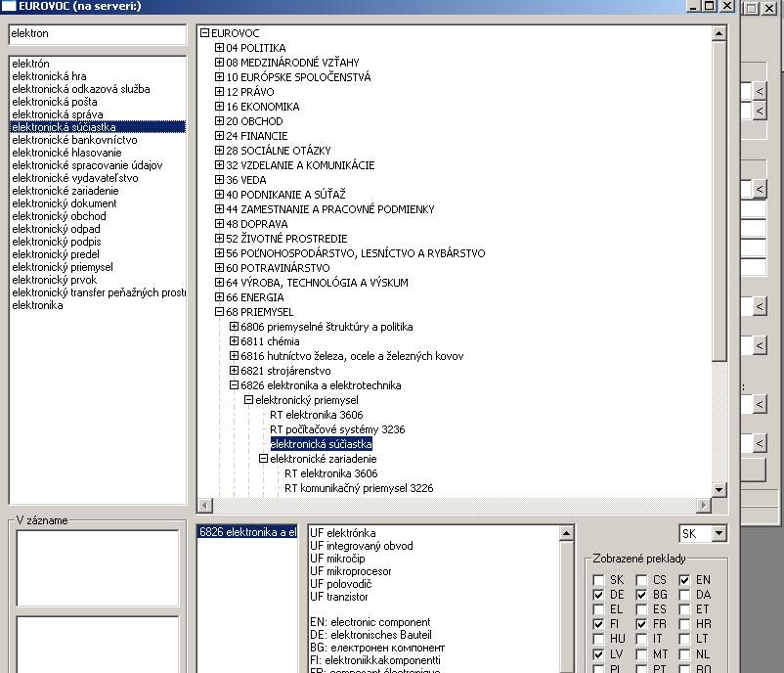Collapse the elektronický priemysel node
The height and width of the screenshot is (673, 784).
(x=248, y=400)
